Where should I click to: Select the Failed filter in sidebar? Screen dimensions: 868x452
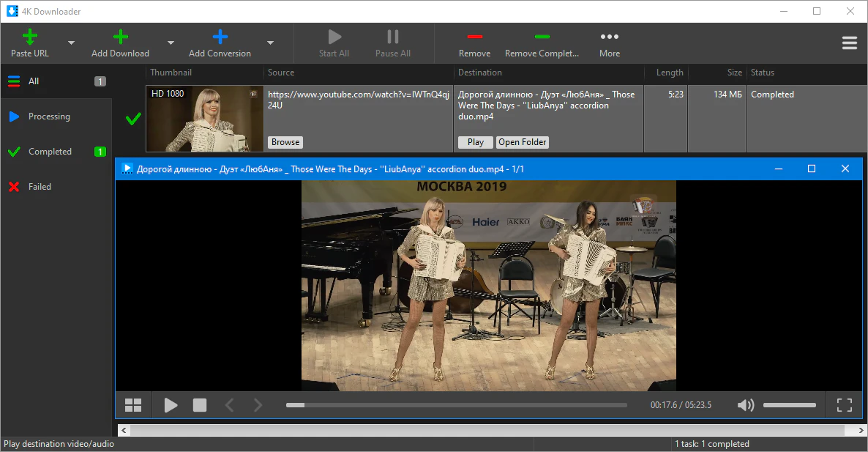[40, 187]
